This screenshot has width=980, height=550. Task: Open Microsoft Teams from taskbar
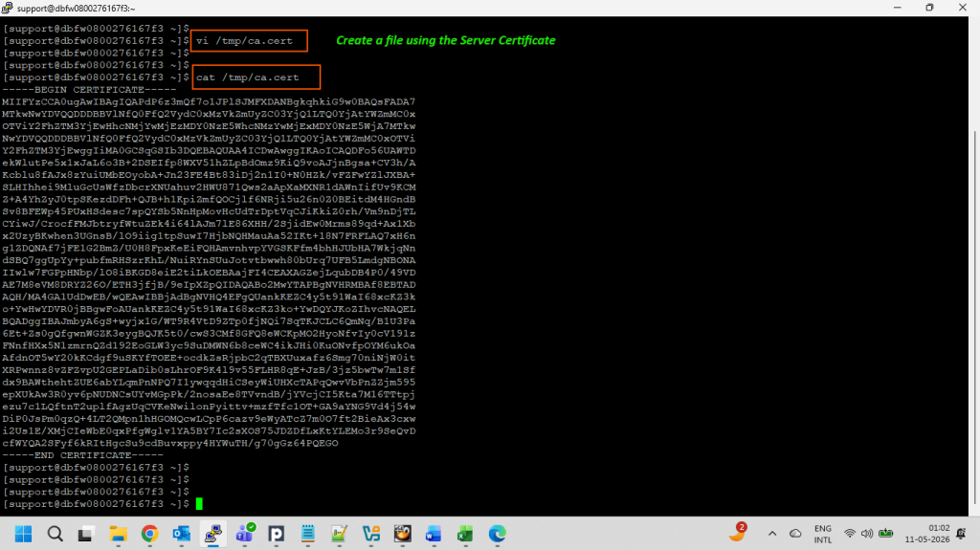[x=244, y=533]
